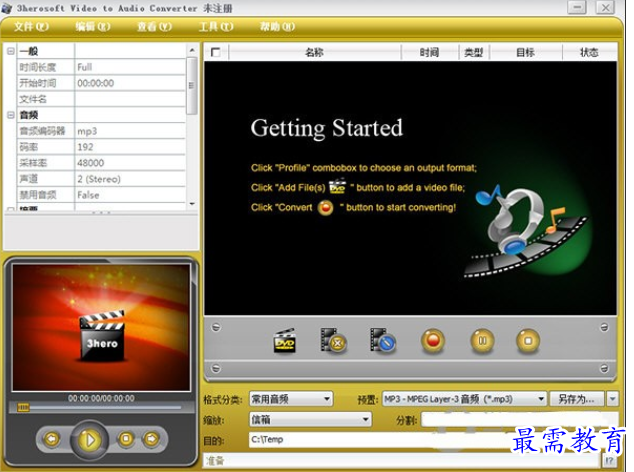The width and height of the screenshot is (634, 472).
Task: Click the 另存为... button
Action: [x=577, y=399]
